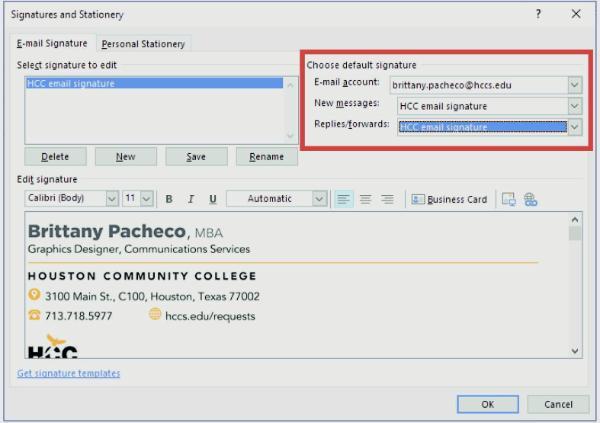Insert a hyperlink into signature
The image size is (600, 423).
click(530, 199)
